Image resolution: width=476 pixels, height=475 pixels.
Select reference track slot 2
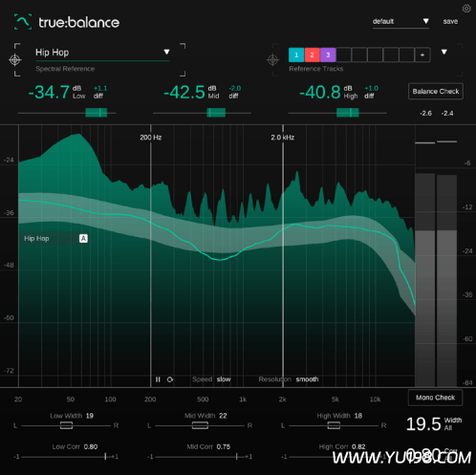(313, 54)
